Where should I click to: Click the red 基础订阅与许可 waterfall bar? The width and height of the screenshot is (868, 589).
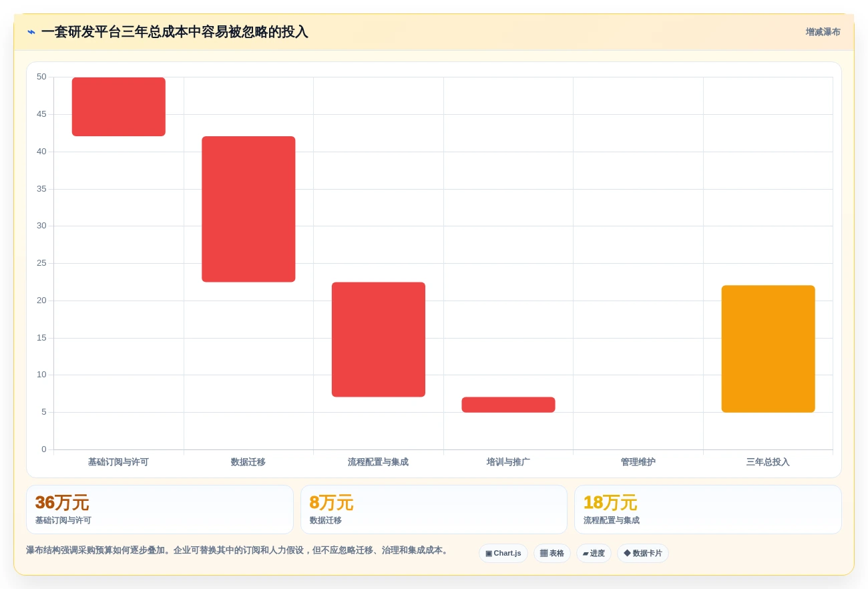pos(119,107)
